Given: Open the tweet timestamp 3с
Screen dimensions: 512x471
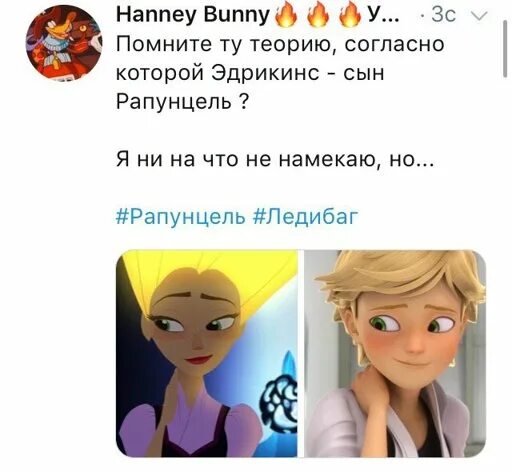Looking at the screenshot, I should pyautogui.click(x=443, y=15).
